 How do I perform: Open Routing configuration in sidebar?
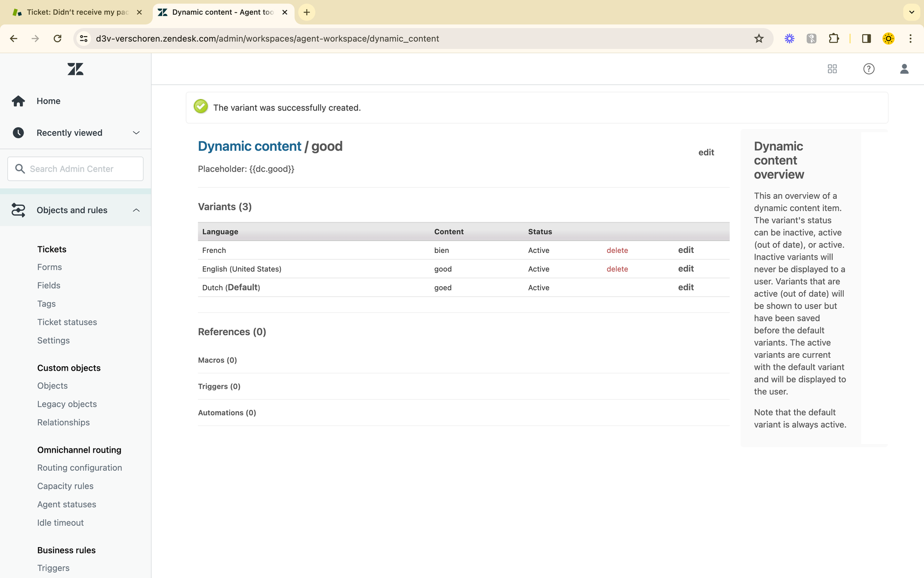79,467
